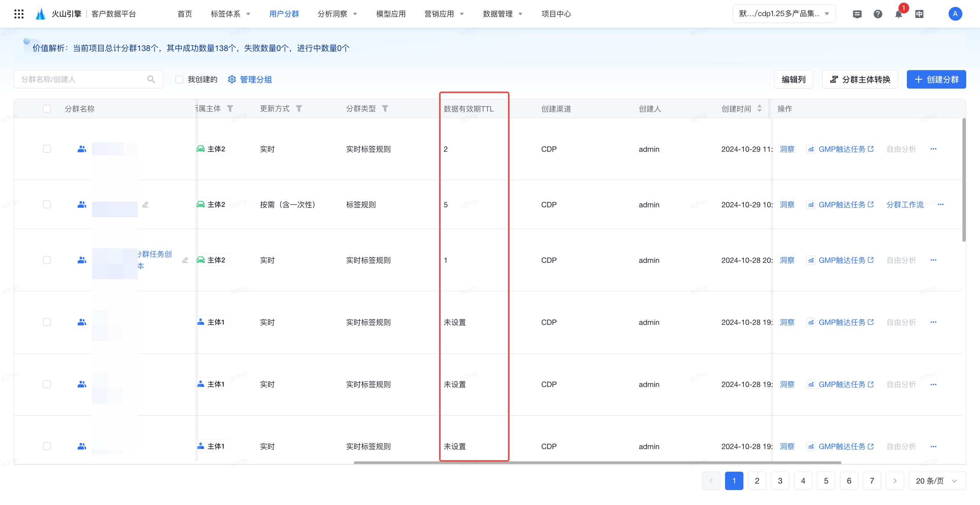
Task: Expand the 数据管理 menu
Action: pyautogui.click(x=503, y=14)
